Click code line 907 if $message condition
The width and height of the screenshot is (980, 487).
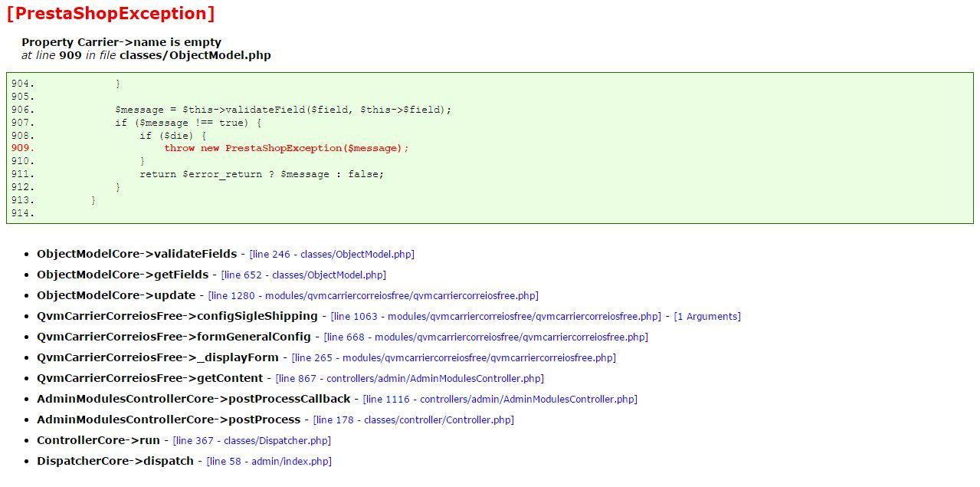coord(188,123)
